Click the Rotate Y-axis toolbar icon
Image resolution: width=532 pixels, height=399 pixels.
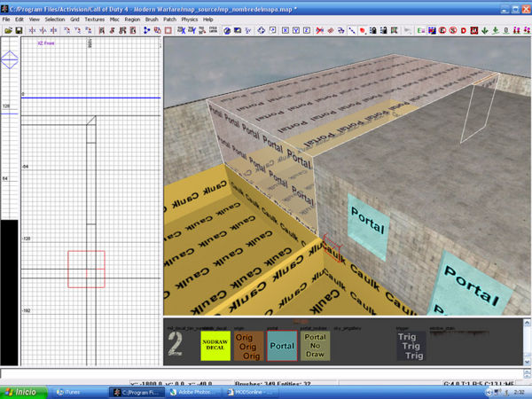pos(78,30)
